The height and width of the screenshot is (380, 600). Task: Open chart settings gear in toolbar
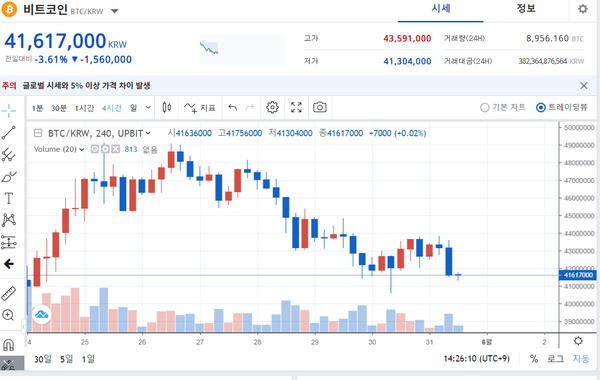tap(272, 108)
